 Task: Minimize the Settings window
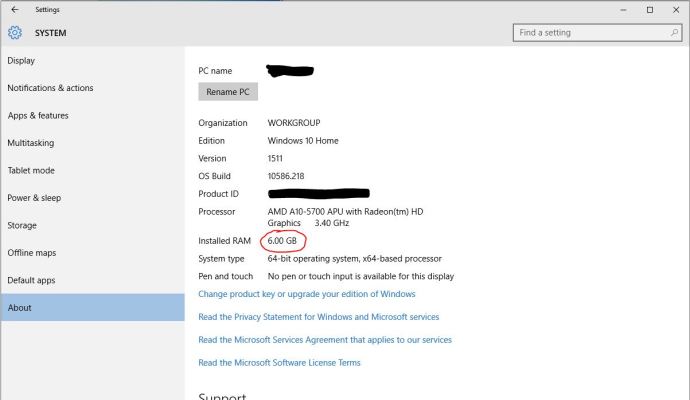pos(623,10)
